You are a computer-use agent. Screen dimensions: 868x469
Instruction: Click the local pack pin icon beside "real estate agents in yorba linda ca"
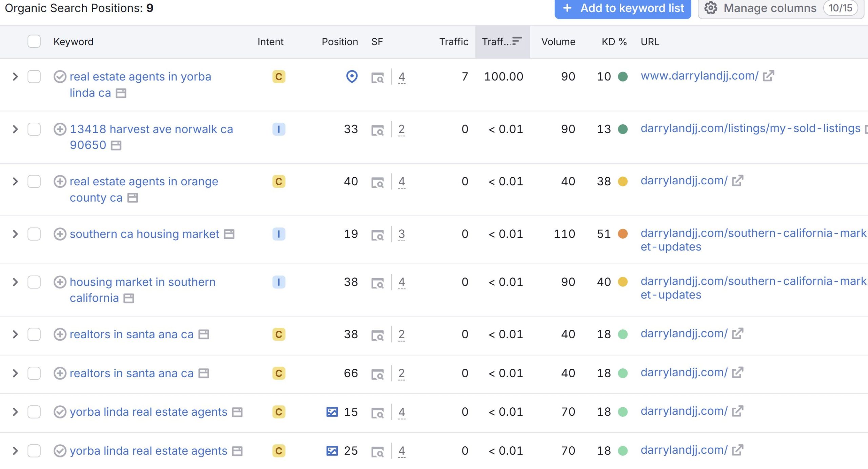click(351, 77)
